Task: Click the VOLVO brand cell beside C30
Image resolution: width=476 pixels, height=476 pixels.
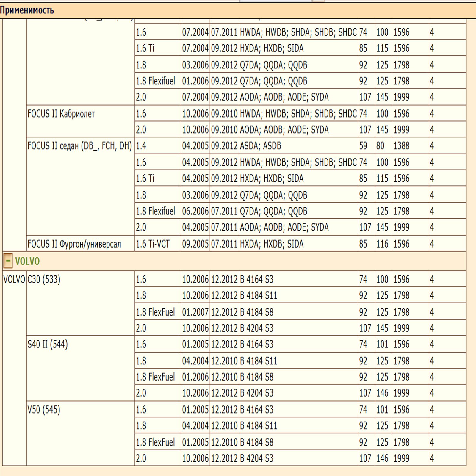Action: tap(14, 280)
